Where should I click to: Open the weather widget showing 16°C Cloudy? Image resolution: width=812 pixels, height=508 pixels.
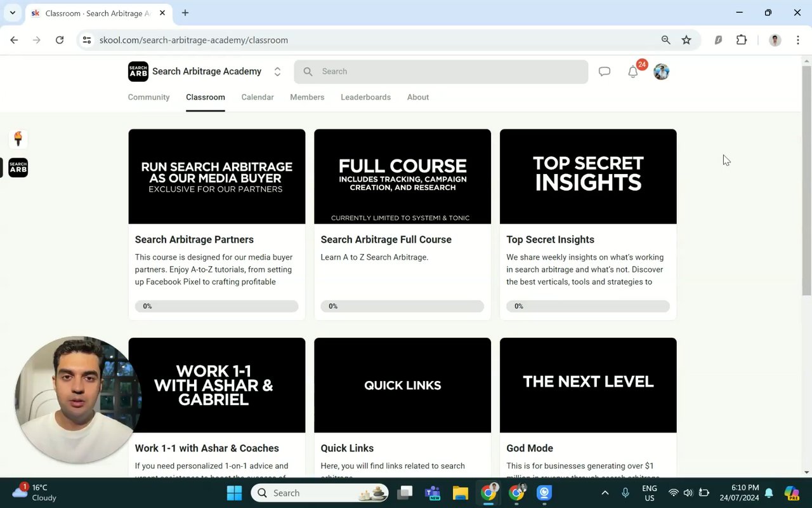pos(35,493)
